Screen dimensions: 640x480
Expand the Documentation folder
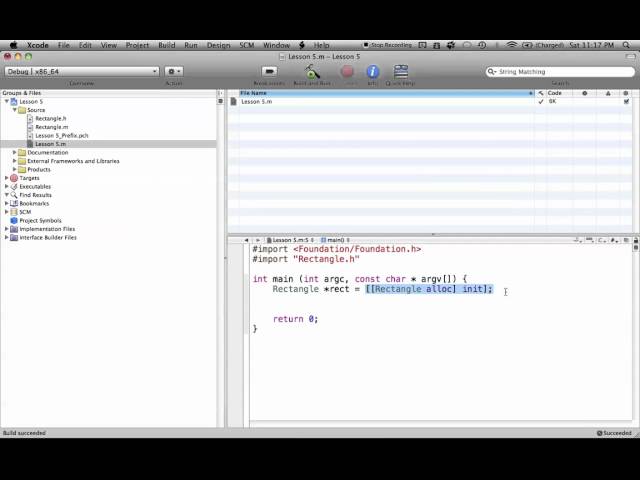(15, 152)
